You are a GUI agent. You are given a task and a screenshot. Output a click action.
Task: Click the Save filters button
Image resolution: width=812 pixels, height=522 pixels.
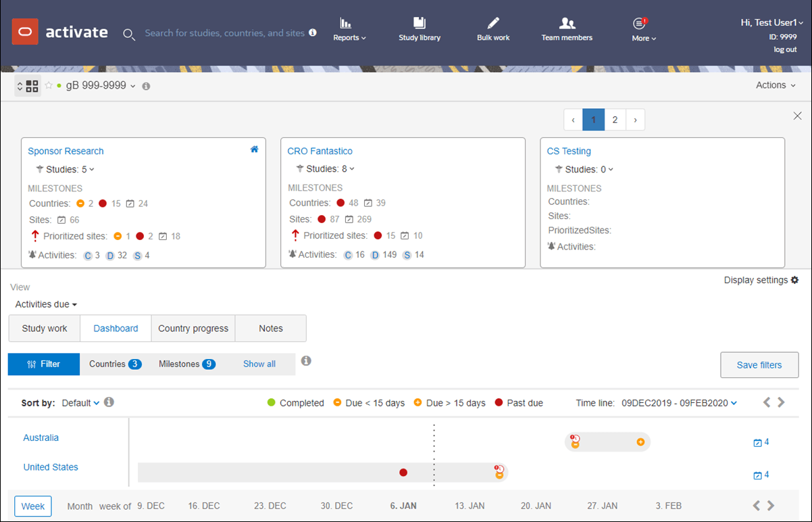pos(759,364)
